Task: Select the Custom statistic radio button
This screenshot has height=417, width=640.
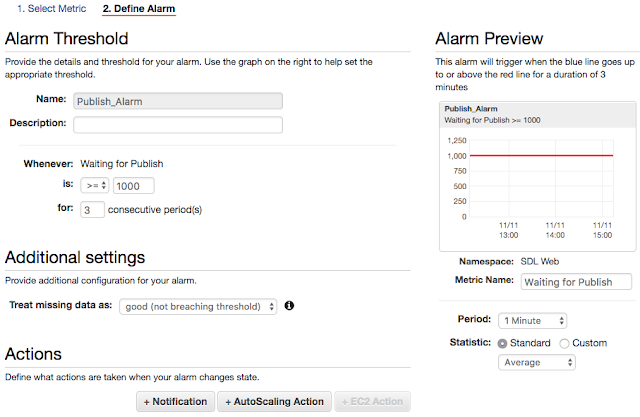Action: [565, 343]
